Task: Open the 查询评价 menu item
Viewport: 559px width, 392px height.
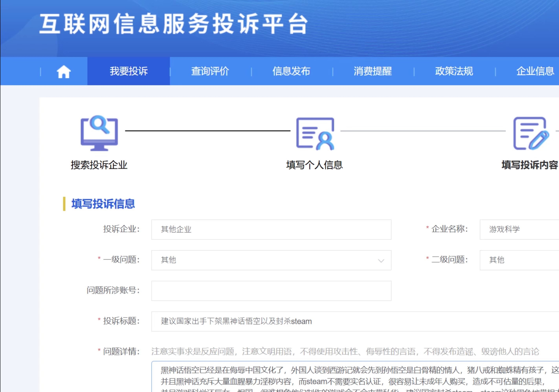Action: tap(210, 71)
